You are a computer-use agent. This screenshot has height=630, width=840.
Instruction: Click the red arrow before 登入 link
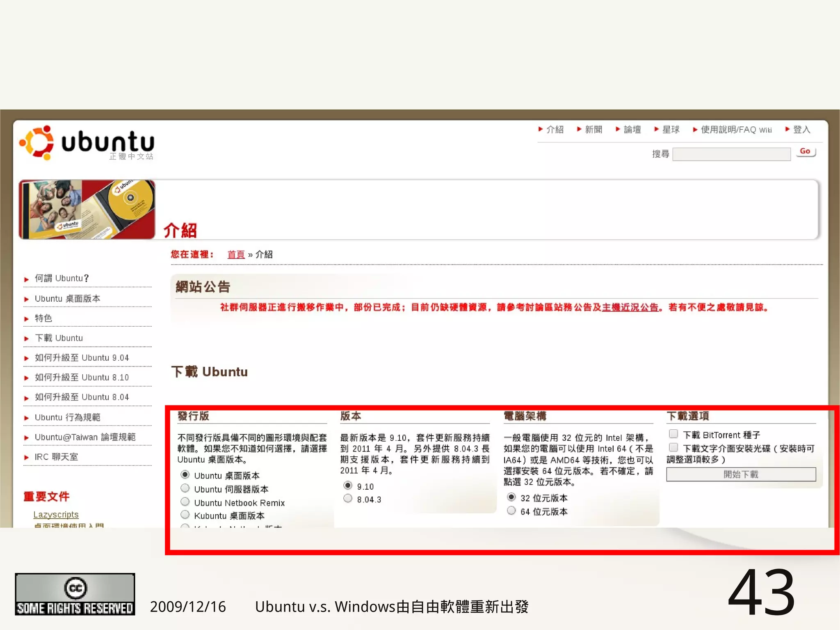[787, 129]
